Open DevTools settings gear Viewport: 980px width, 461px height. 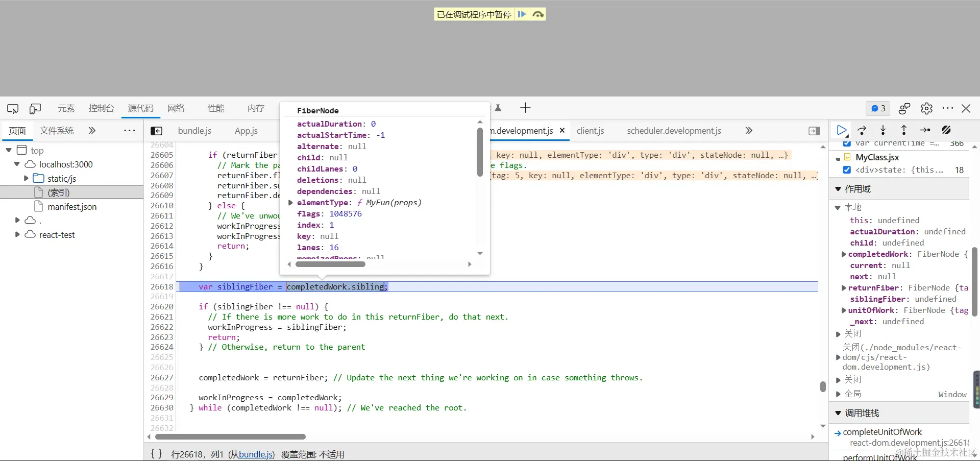(x=926, y=108)
